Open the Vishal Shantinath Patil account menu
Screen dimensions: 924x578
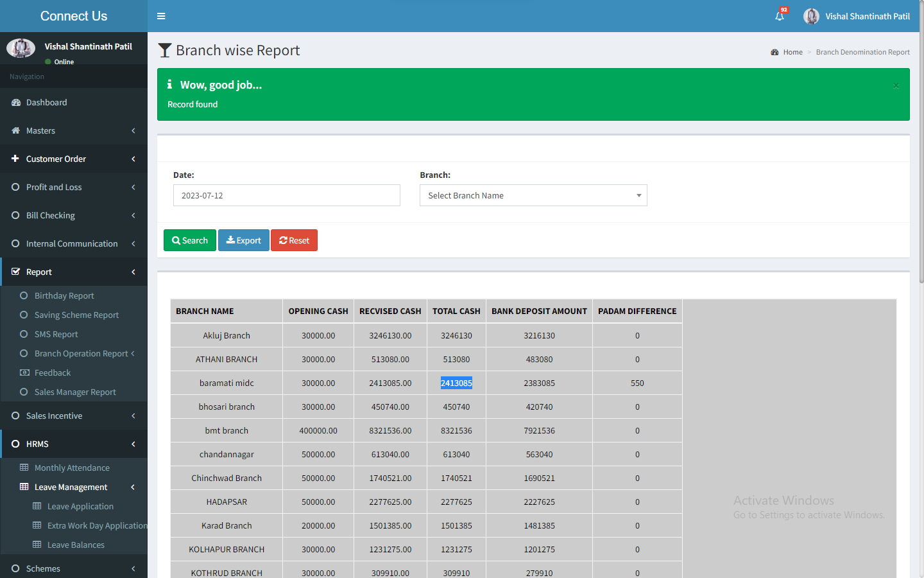pos(857,16)
